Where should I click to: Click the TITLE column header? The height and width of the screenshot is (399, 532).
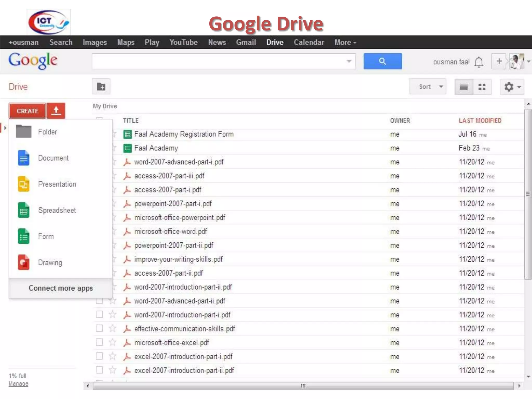click(x=131, y=121)
